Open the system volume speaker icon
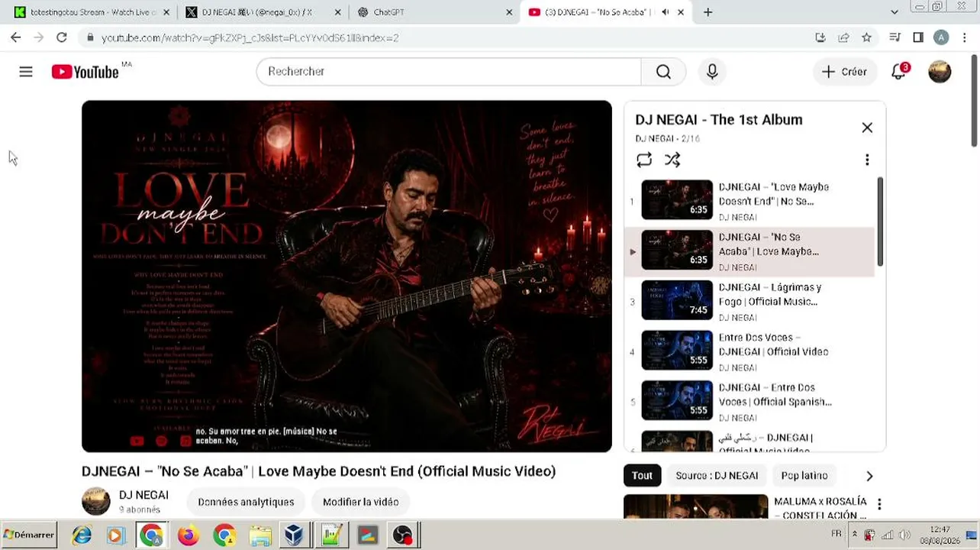The image size is (980, 550). click(x=904, y=535)
